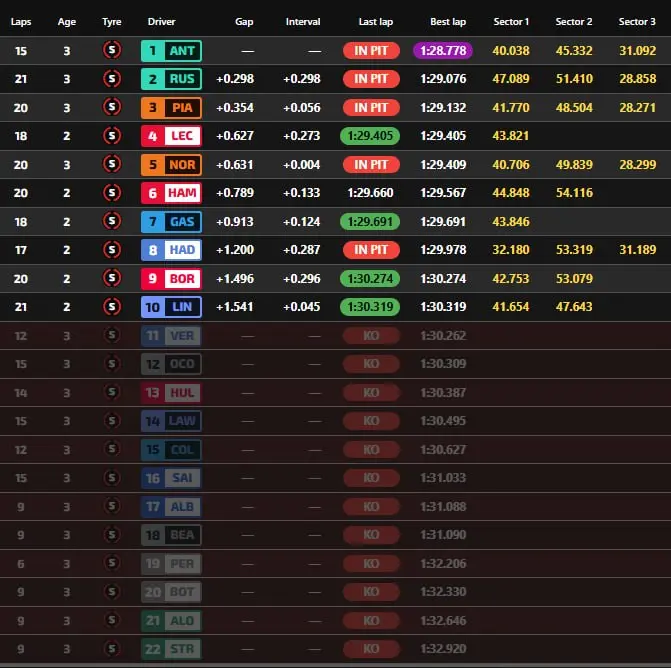Click the green 1:29.405 last lap pill
This screenshot has height=668, width=671.
371,136
